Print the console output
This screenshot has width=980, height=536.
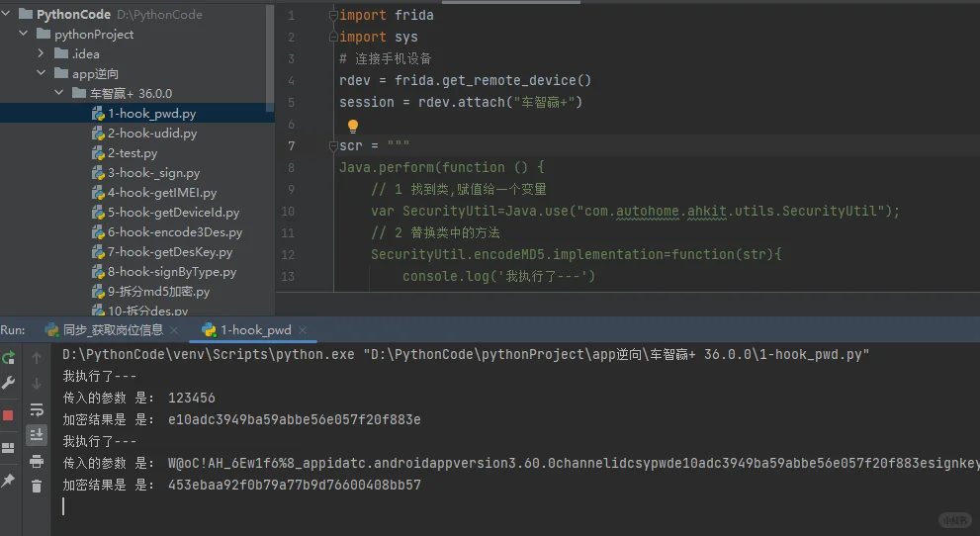click(x=37, y=461)
